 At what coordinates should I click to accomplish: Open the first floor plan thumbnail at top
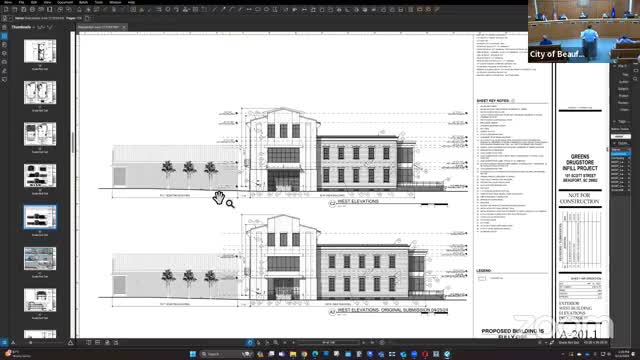(40, 51)
